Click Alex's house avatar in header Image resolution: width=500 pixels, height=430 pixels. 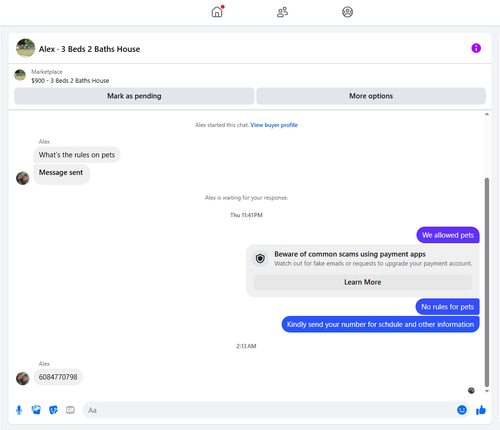25,48
